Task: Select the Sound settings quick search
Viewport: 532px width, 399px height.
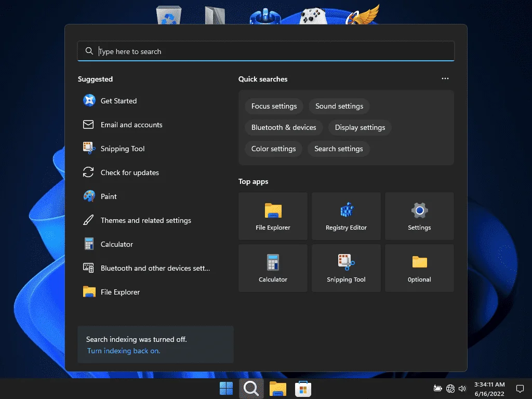Action: [339, 106]
